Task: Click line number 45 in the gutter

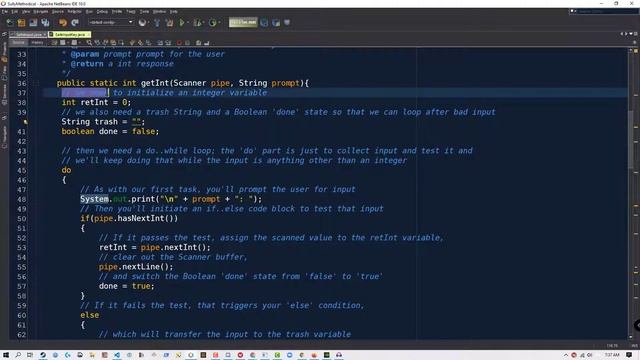Action: click(21, 170)
